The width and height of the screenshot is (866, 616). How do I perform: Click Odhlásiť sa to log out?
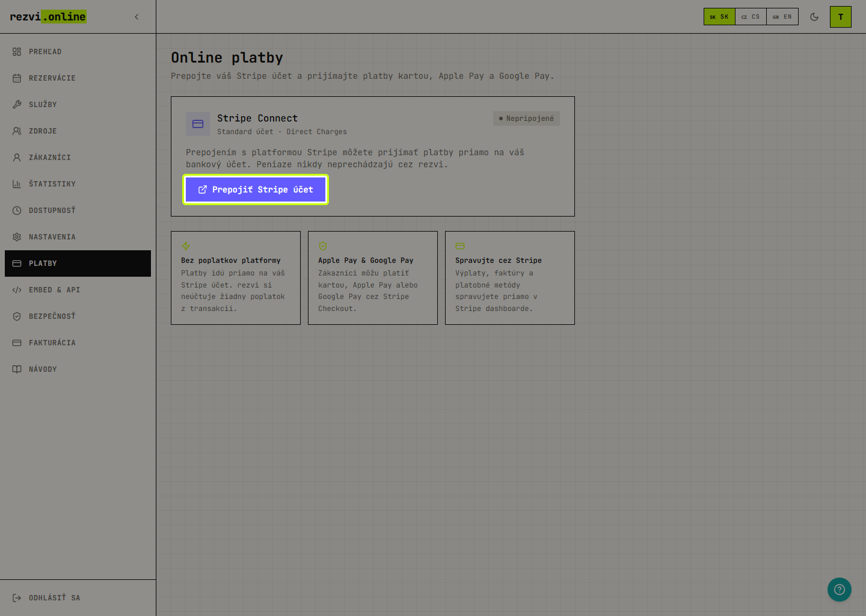[x=78, y=598]
